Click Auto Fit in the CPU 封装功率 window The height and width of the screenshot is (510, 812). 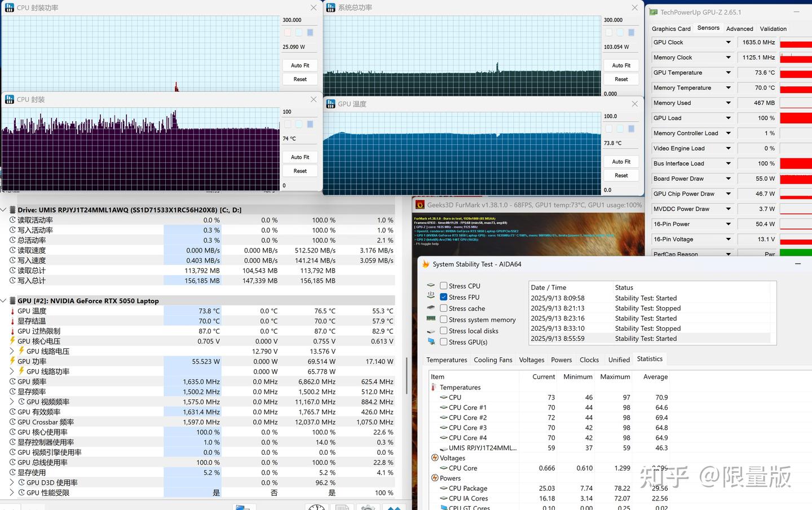300,65
